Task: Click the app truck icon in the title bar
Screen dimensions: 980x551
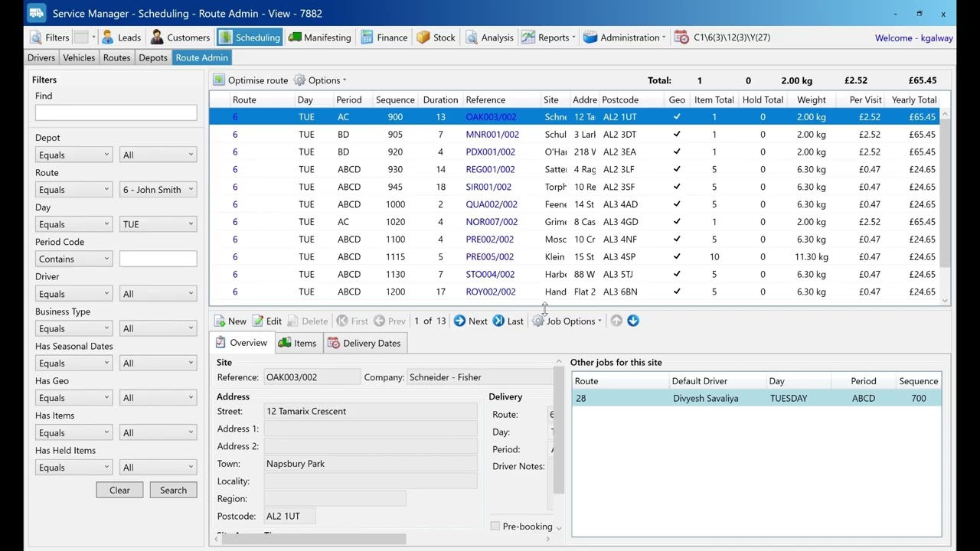Action: pyautogui.click(x=36, y=13)
